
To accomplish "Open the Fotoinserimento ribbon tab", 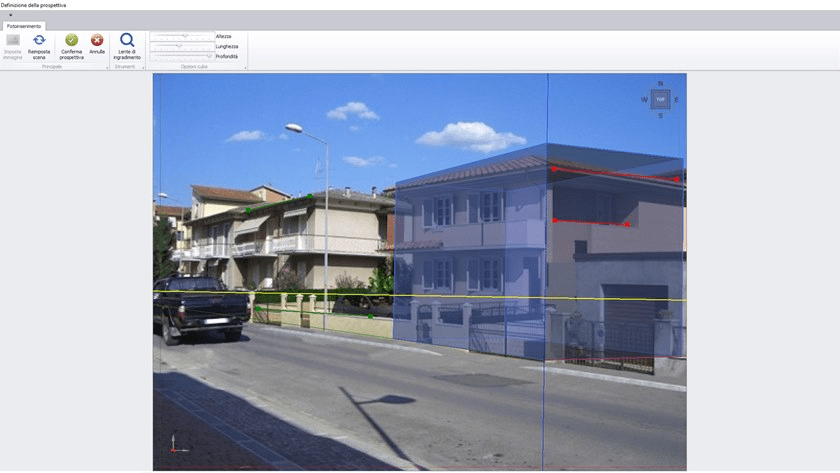I will click(x=24, y=26).
